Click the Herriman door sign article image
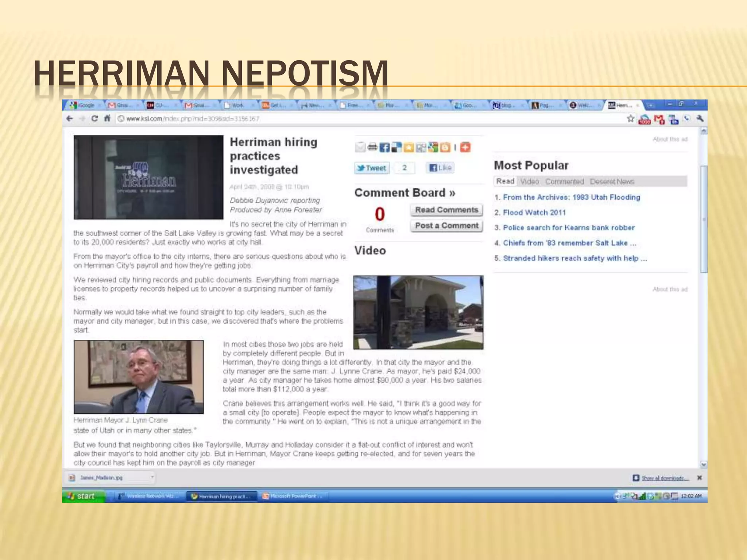 pos(148,177)
